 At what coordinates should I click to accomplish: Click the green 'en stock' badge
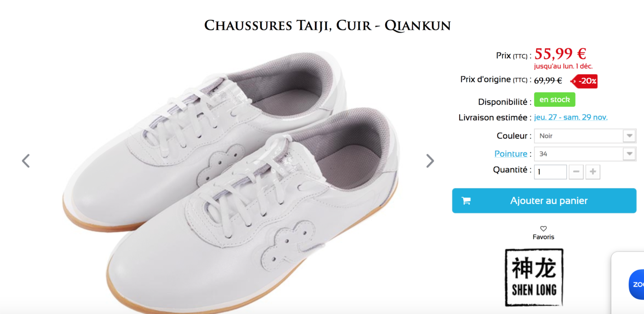point(554,100)
